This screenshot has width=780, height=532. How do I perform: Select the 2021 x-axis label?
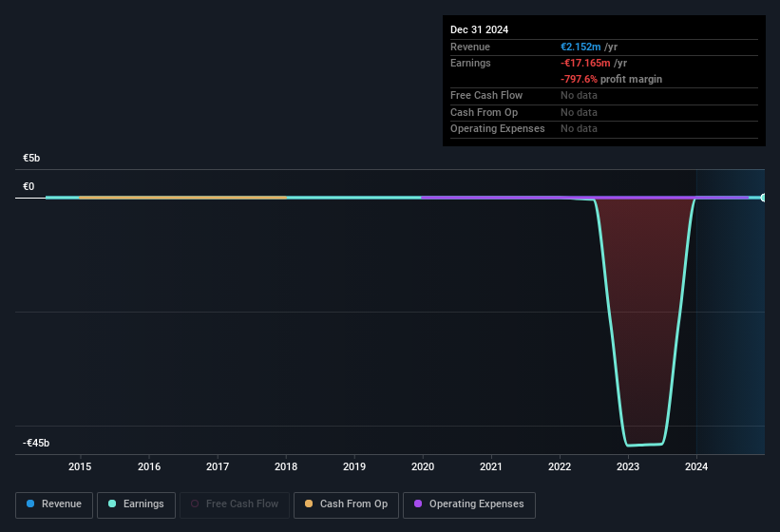(491, 466)
